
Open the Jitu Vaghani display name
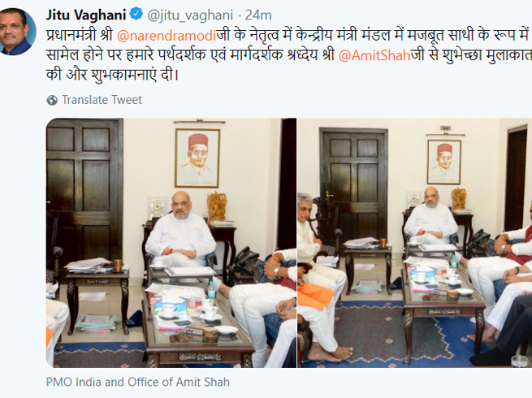86,15
